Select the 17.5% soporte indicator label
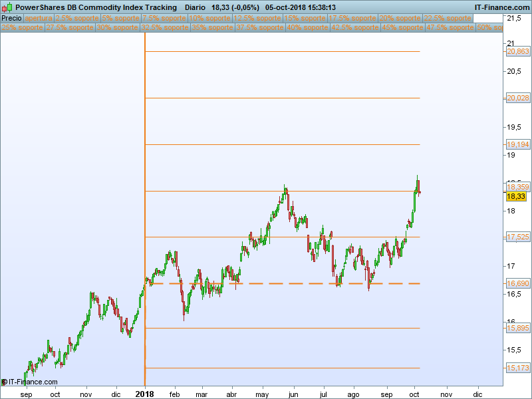The height and width of the screenshot is (399, 532). tap(352, 19)
